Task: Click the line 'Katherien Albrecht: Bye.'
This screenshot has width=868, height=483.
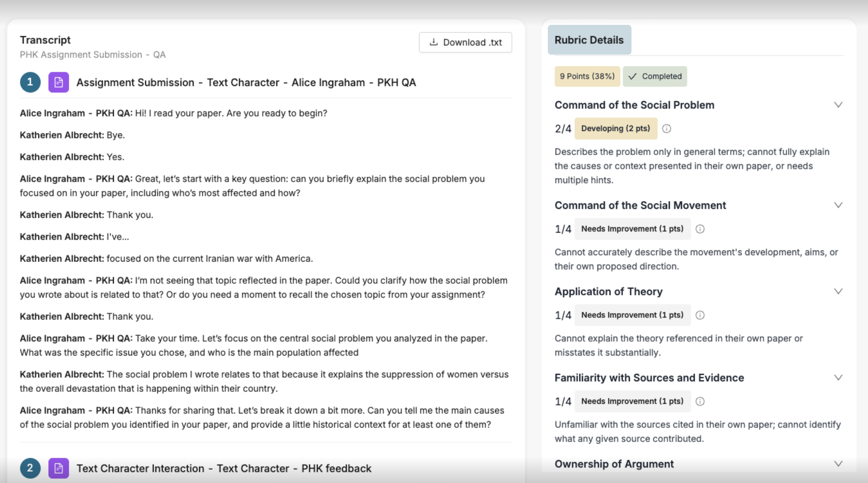Action: [x=72, y=135]
